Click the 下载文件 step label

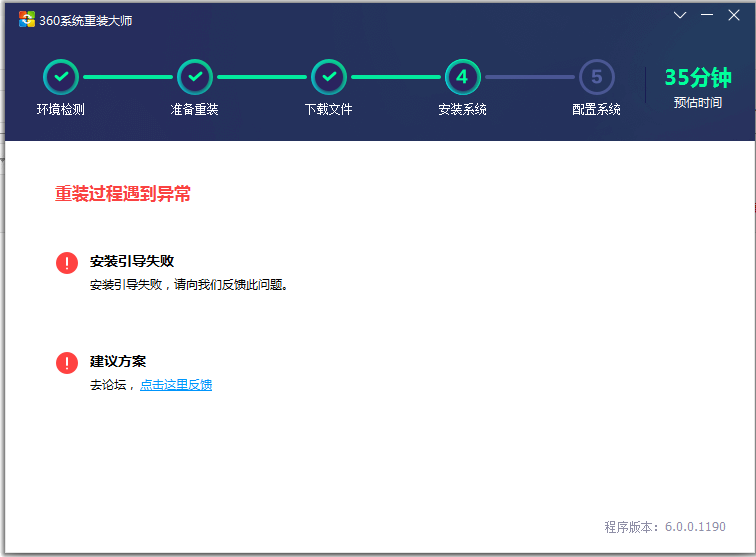(x=329, y=109)
